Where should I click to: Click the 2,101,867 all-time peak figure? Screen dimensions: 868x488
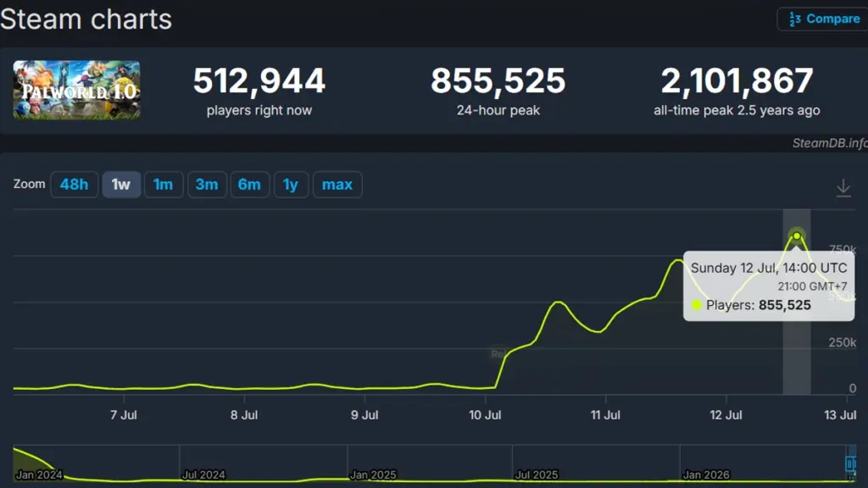point(737,80)
